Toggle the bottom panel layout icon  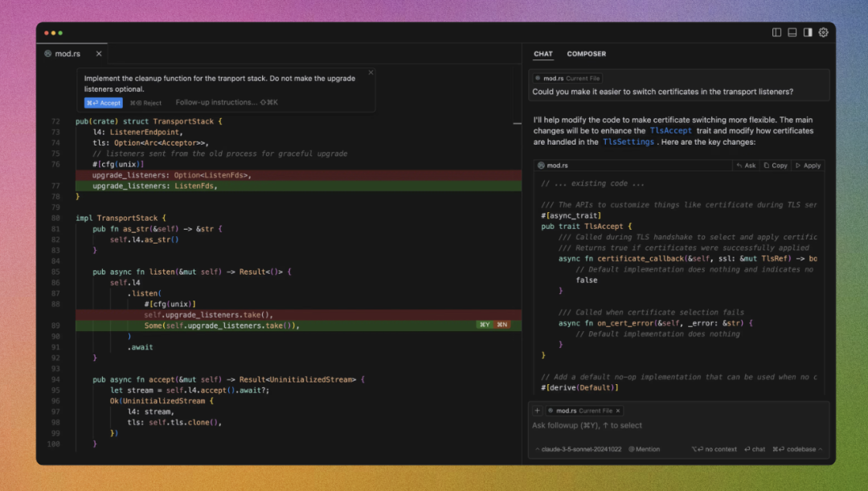(x=792, y=33)
